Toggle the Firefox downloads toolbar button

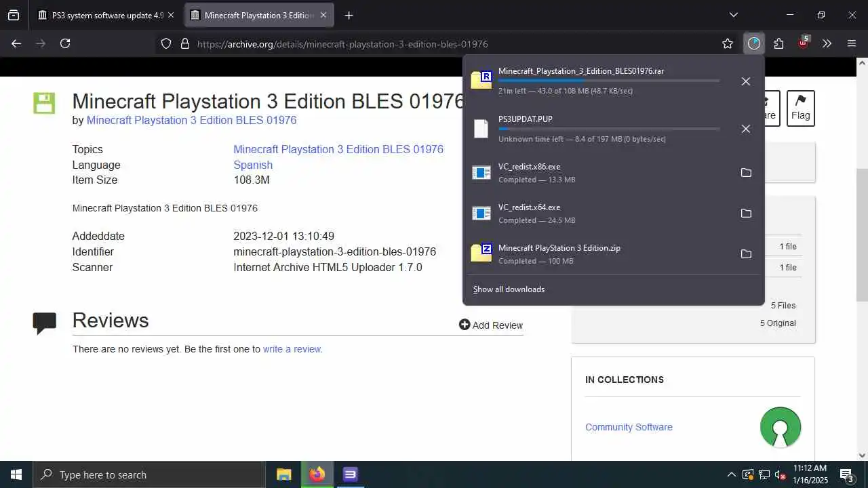(754, 43)
